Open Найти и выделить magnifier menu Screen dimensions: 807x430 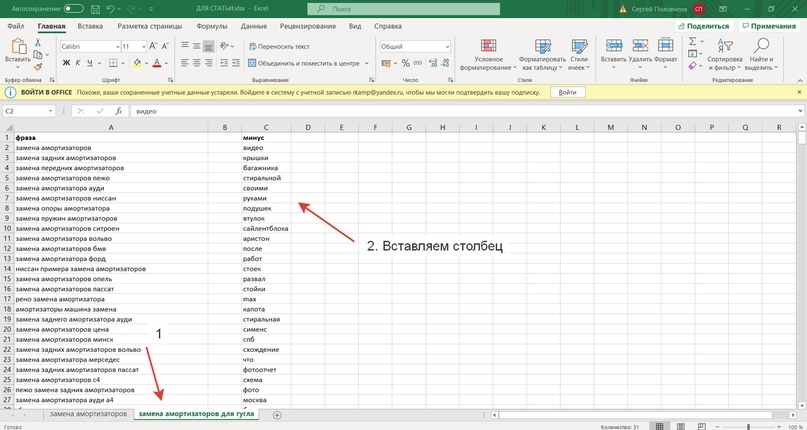click(761, 55)
